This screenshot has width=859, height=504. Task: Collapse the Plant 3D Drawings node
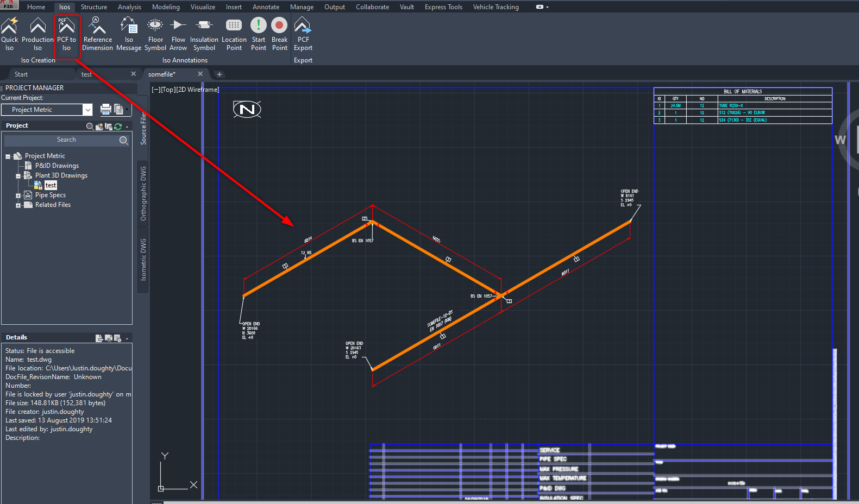(18, 176)
